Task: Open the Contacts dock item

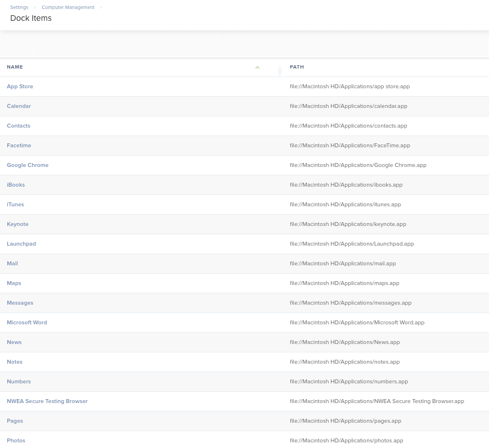Action: (x=19, y=126)
